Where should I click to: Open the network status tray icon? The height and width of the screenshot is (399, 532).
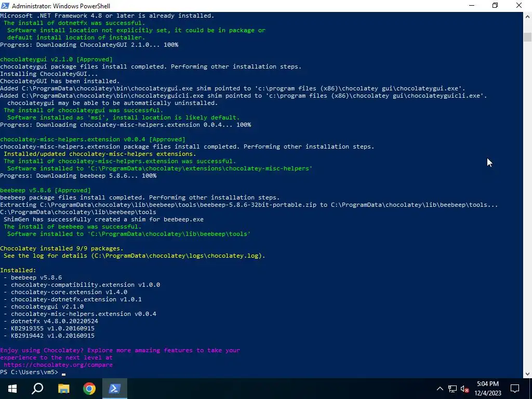pyautogui.click(x=453, y=389)
